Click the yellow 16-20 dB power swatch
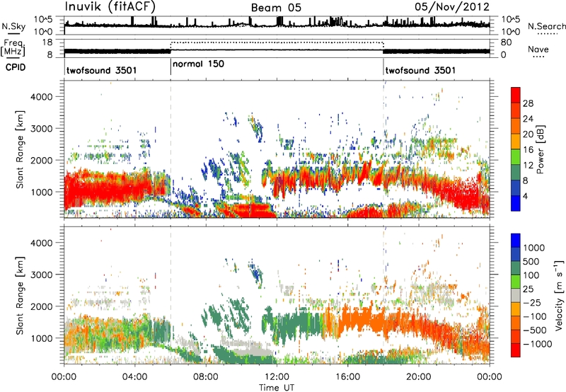Viewport: 566px width, 392px height. pos(516,142)
